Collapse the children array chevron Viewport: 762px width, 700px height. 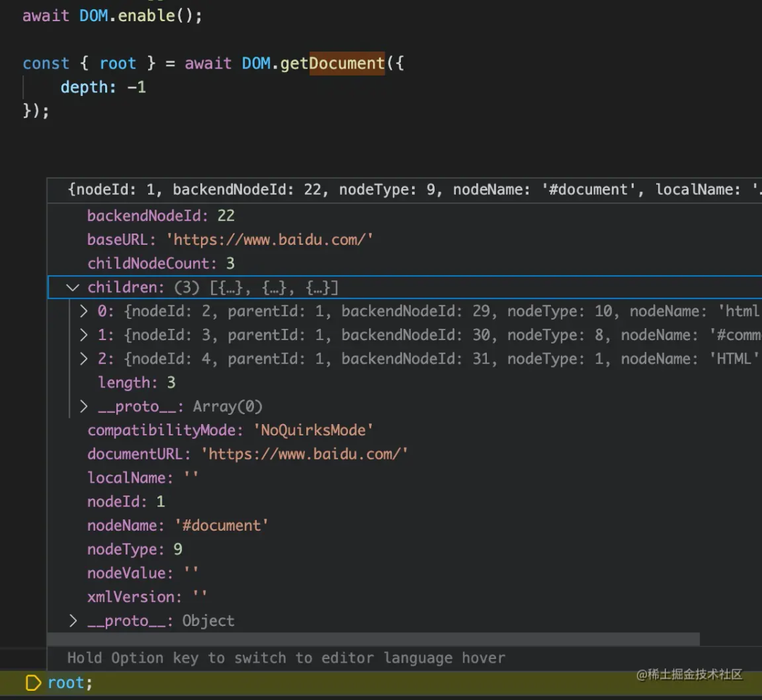(73, 288)
